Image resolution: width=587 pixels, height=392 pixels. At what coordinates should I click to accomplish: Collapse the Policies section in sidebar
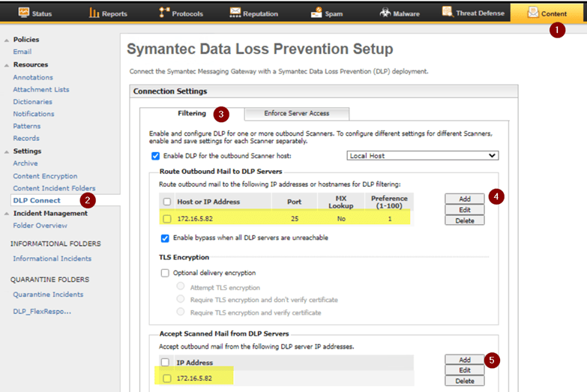pos(7,40)
